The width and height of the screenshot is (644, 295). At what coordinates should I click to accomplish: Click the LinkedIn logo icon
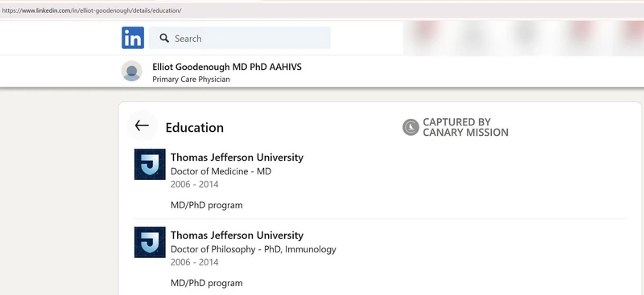tap(133, 38)
